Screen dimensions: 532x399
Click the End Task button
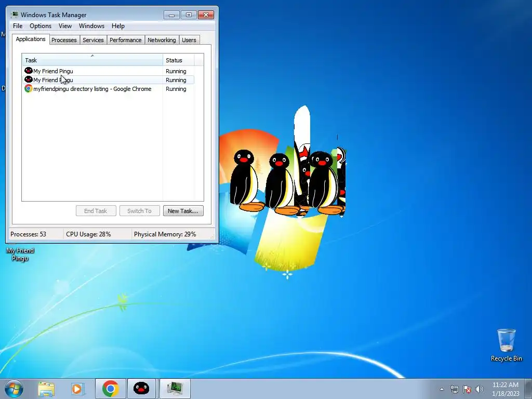(x=96, y=211)
